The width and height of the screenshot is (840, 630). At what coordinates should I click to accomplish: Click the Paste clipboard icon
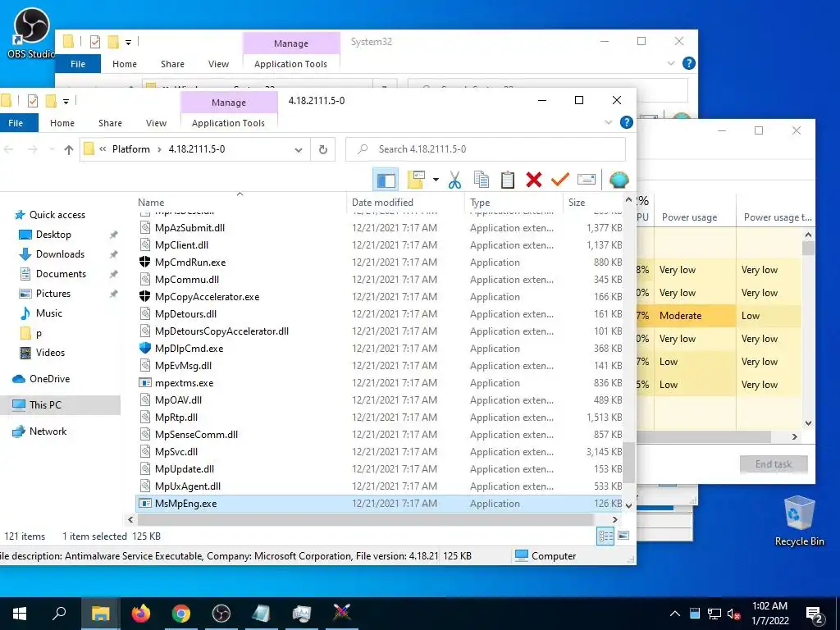point(507,180)
